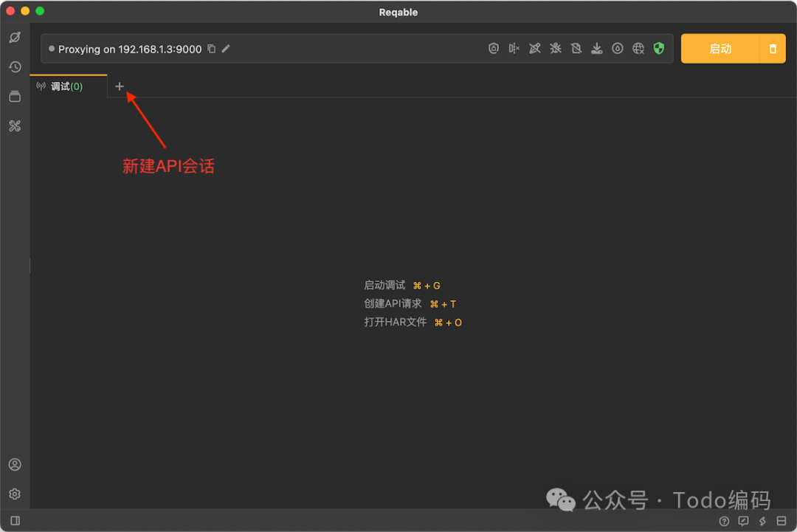This screenshot has width=797, height=532.
Task: Select the history panel in the sidebar
Action: 15,67
